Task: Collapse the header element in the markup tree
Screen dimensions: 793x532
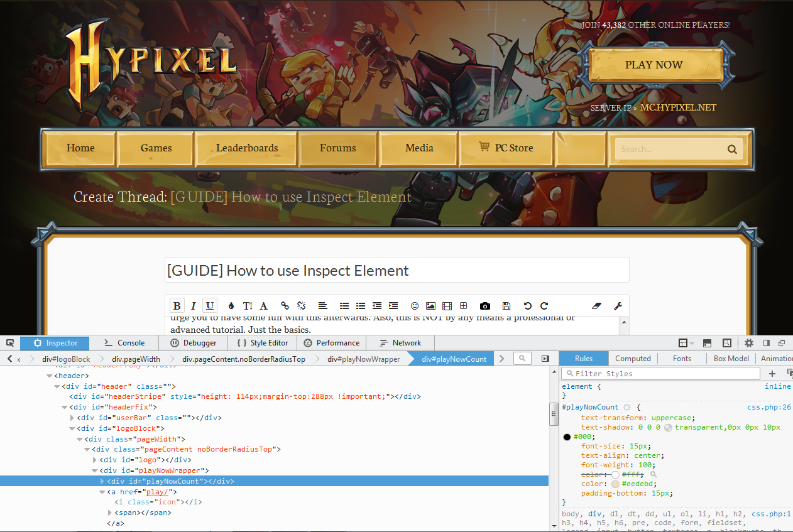Action: (x=48, y=375)
